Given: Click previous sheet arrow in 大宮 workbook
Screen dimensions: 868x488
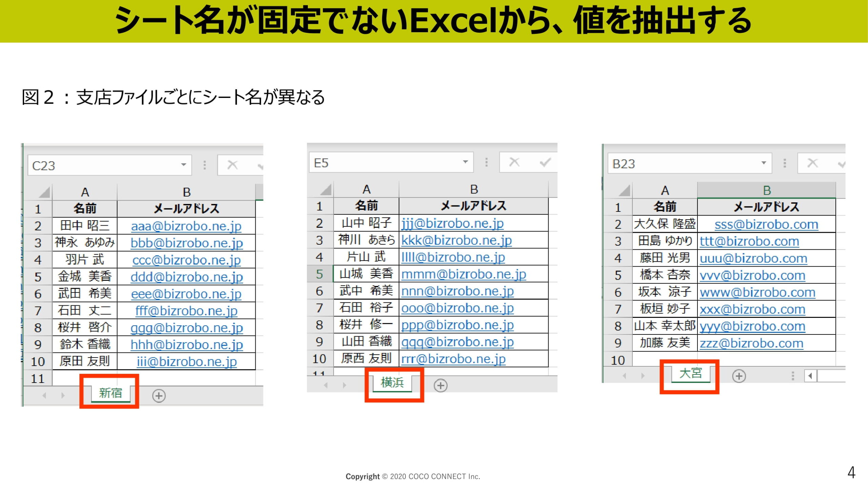Looking at the screenshot, I should pyautogui.click(x=624, y=376).
